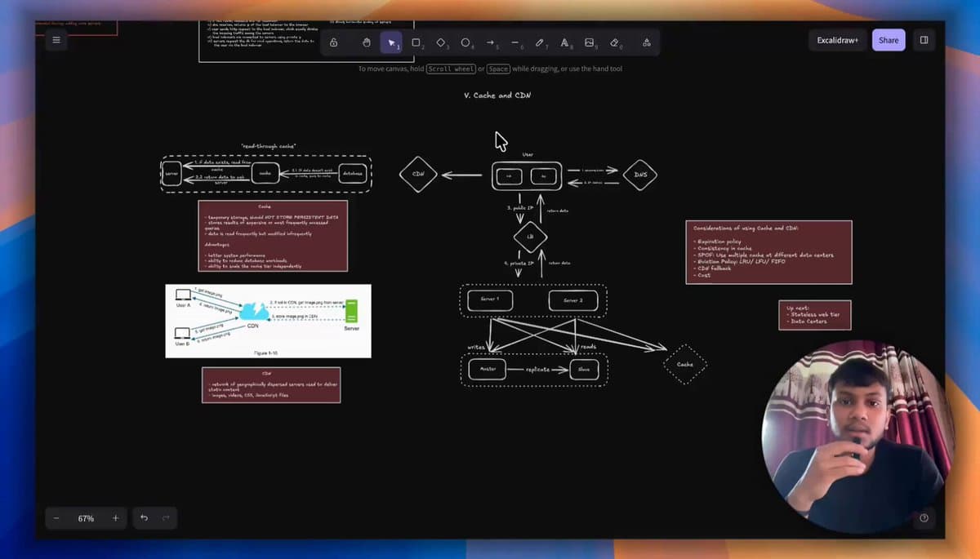Select the Insert image tool
This screenshot has width=980, height=559.
(x=590, y=42)
